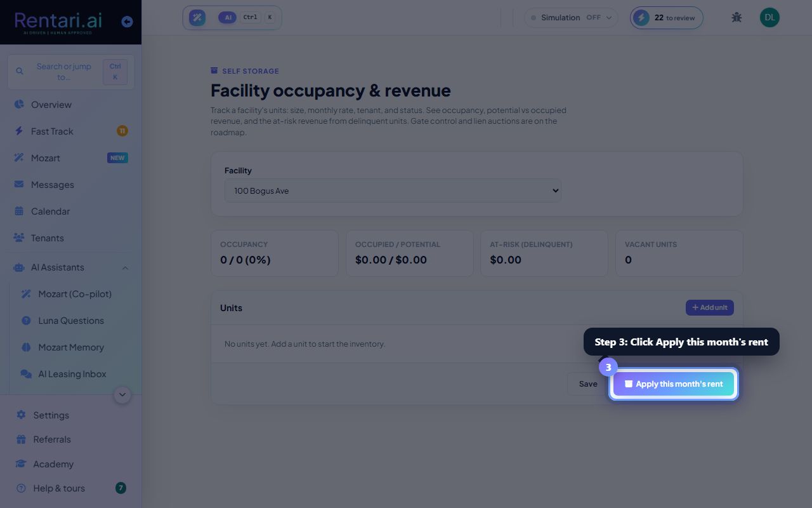Click the Help & tours 7 badge

[121, 488]
